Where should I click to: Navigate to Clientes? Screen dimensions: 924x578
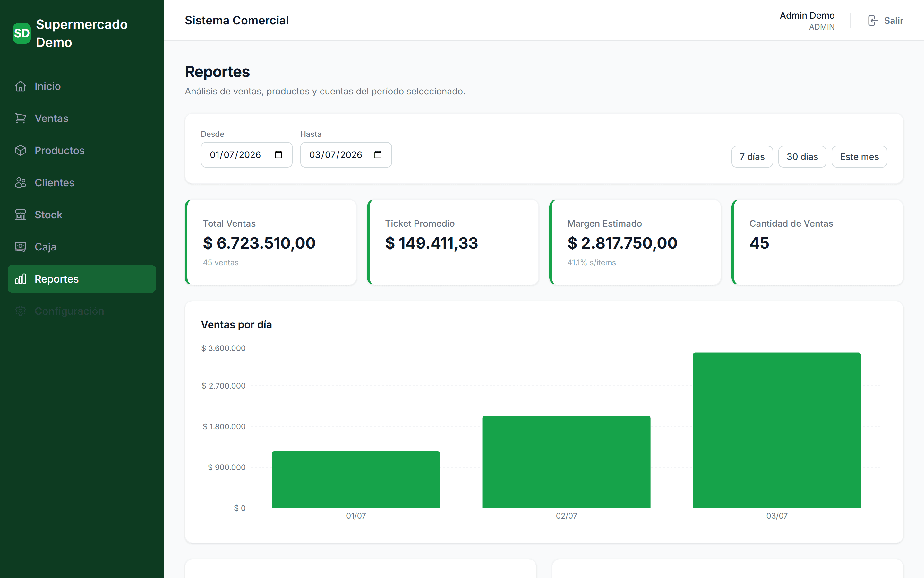tap(82, 182)
